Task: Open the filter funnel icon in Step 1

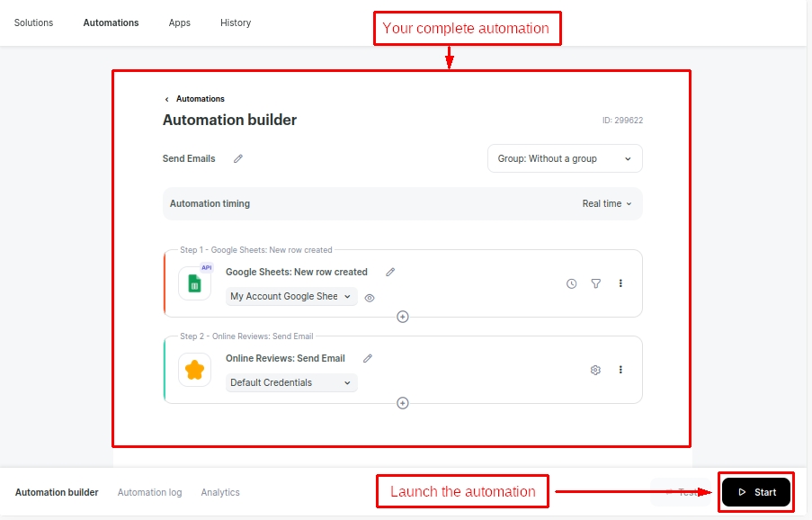Action: coord(595,283)
